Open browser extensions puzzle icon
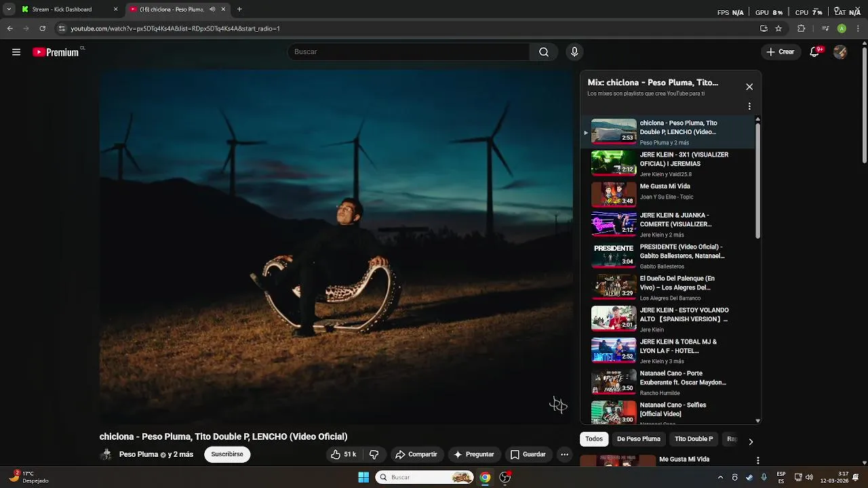This screenshot has height=488, width=868. coord(801,28)
